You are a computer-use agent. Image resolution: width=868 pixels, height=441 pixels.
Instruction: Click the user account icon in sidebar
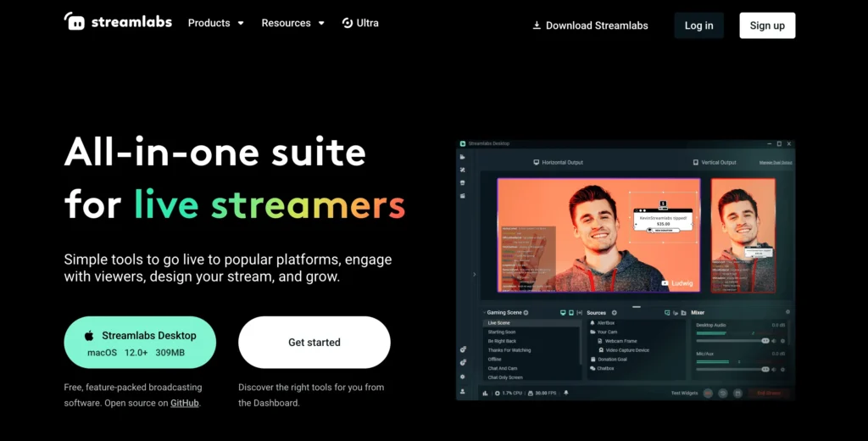[463, 391]
